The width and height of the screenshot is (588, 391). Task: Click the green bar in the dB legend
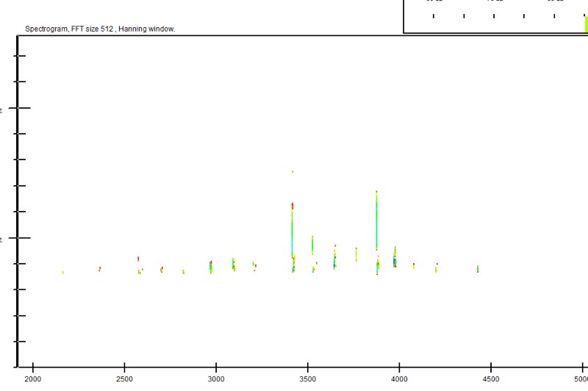pos(585,24)
